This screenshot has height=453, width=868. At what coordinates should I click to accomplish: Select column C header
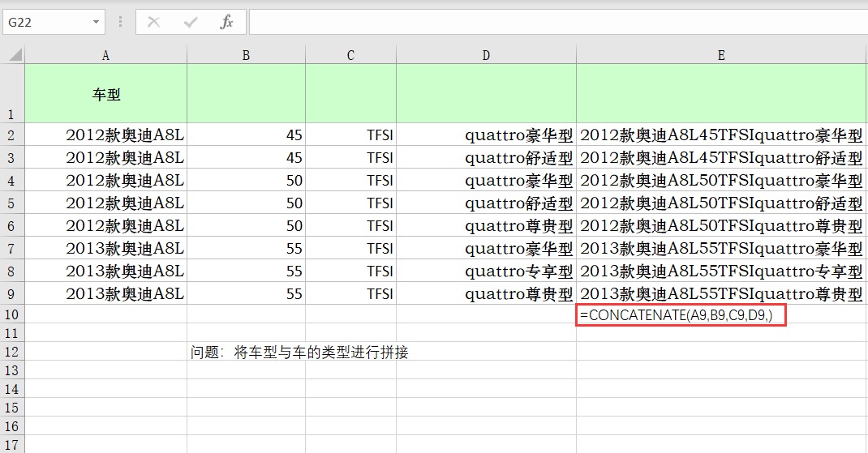click(x=350, y=55)
